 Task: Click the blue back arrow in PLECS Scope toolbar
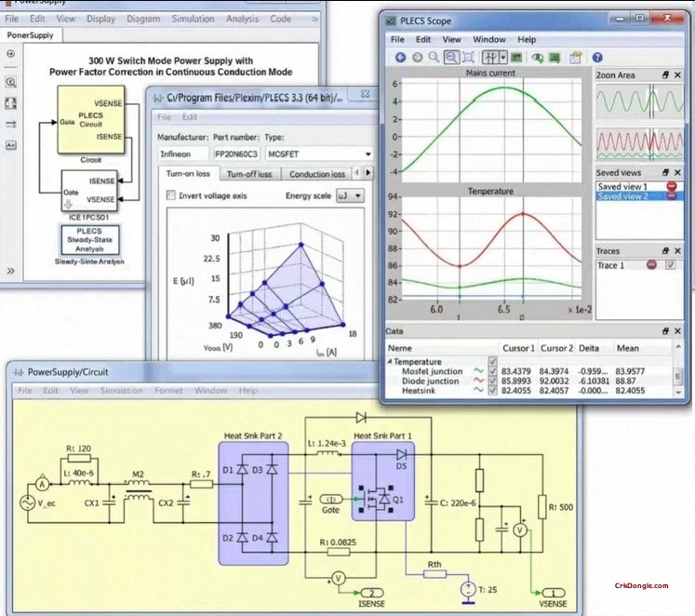(x=400, y=57)
